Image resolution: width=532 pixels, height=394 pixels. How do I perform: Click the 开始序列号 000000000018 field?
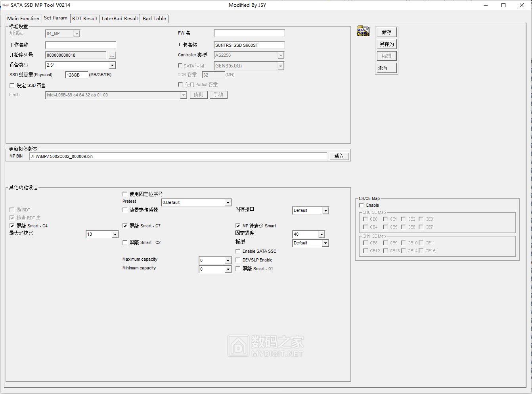[76, 55]
